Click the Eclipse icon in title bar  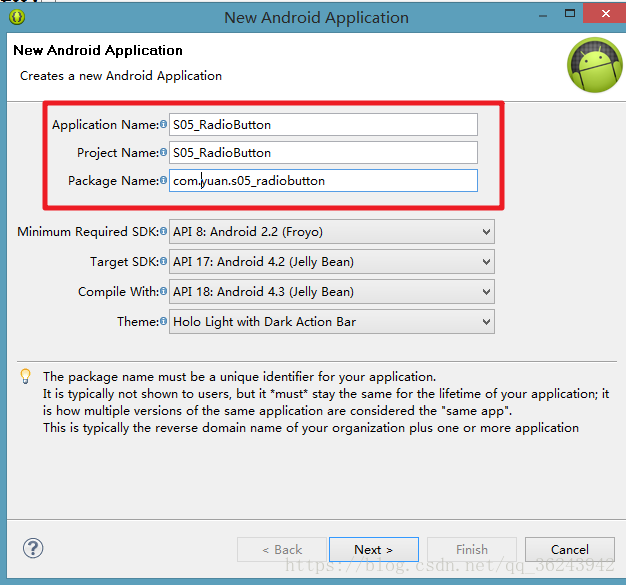pyautogui.click(x=17, y=17)
